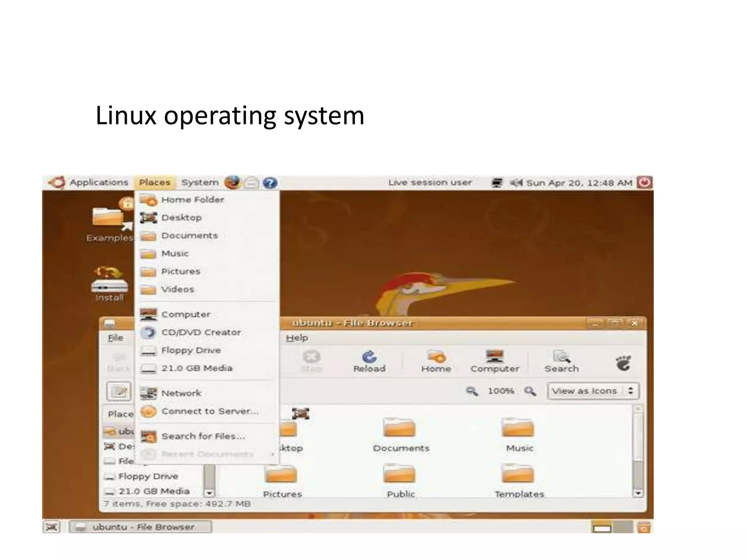Open the View as Icons dropdown
The width and height of the screenshot is (747, 560).
click(593, 391)
